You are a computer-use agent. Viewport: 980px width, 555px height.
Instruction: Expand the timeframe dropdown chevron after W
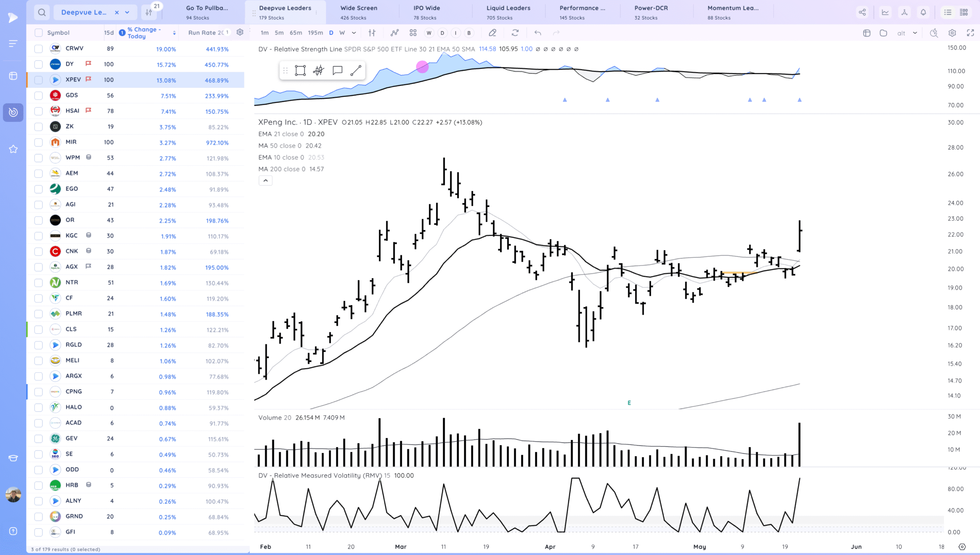click(x=354, y=33)
